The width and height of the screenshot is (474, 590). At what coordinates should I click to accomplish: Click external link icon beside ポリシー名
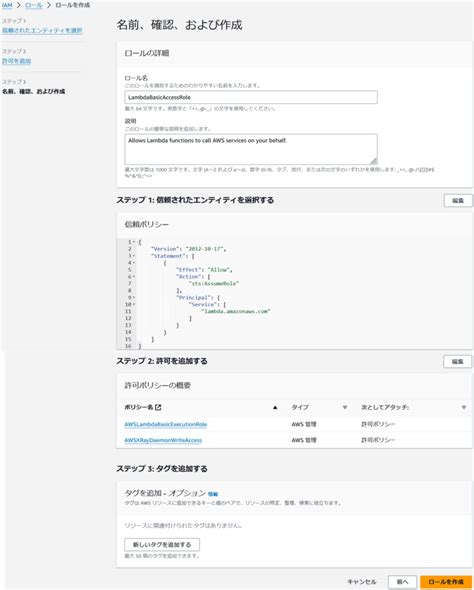[x=158, y=407]
